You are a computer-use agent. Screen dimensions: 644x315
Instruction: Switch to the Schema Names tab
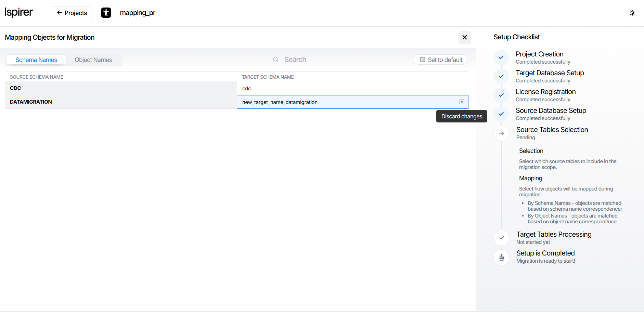36,60
